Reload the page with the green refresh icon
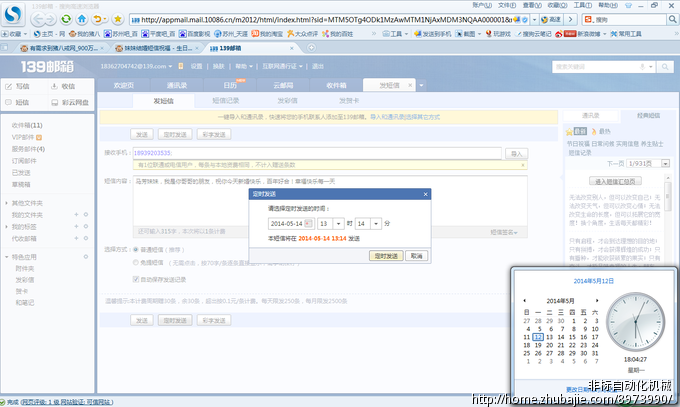The height and width of the screenshot is (407, 680). (66, 19)
